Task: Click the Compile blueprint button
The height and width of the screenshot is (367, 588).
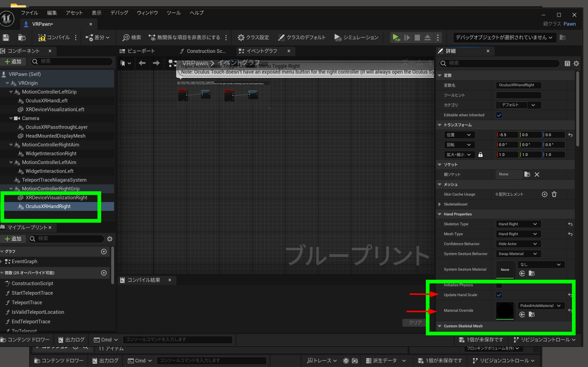Action: click(x=54, y=37)
